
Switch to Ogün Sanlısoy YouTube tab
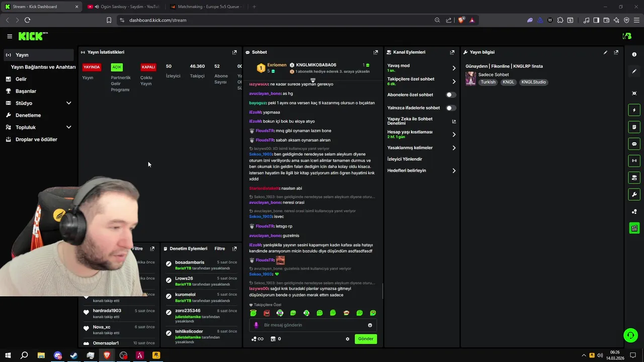pyautogui.click(x=123, y=7)
